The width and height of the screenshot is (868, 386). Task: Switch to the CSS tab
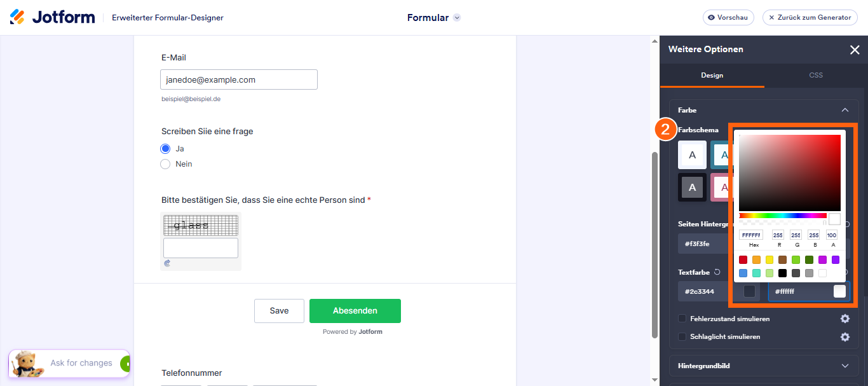point(816,75)
